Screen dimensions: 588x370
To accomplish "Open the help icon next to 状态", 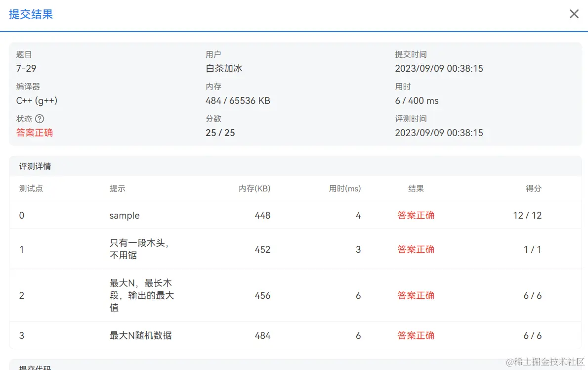I will 40,119.
